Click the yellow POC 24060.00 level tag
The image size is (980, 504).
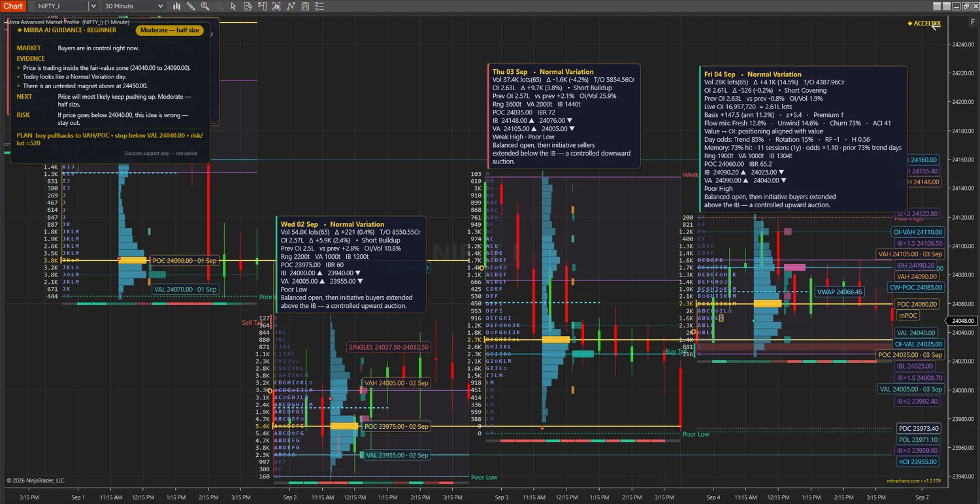click(917, 305)
